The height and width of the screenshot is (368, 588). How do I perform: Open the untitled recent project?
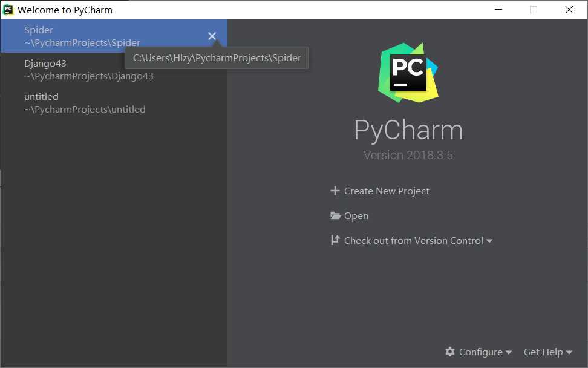114,103
